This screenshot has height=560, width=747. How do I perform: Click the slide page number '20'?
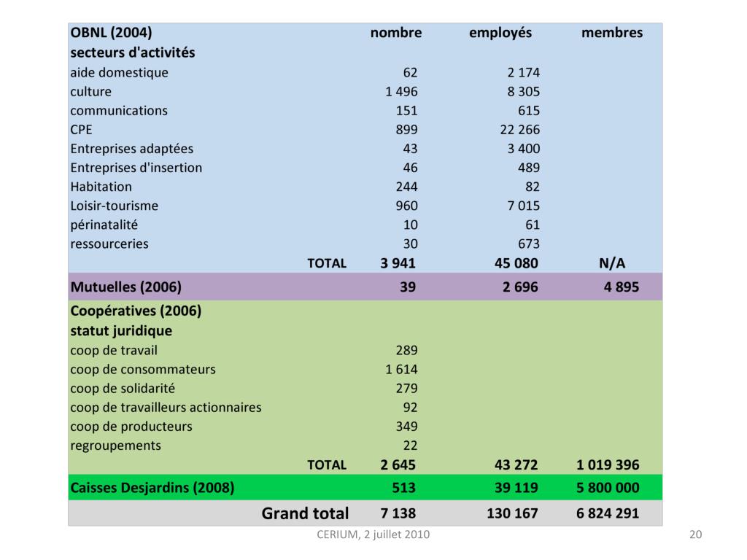coord(695,534)
